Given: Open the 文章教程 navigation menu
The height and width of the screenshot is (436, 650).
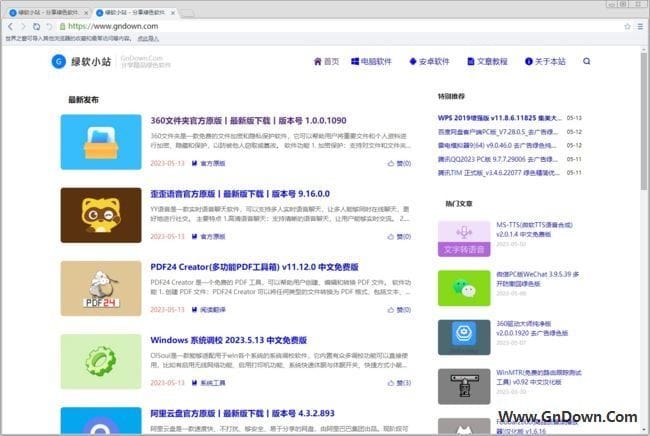Looking at the screenshot, I should click(x=488, y=61).
